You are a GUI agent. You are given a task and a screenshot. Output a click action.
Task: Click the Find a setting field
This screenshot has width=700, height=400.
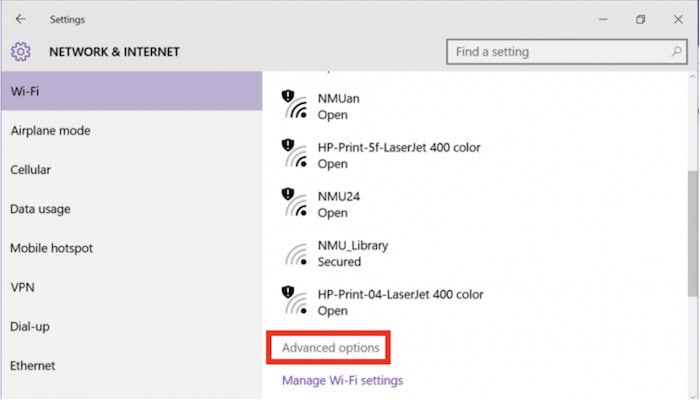(x=567, y=52)
